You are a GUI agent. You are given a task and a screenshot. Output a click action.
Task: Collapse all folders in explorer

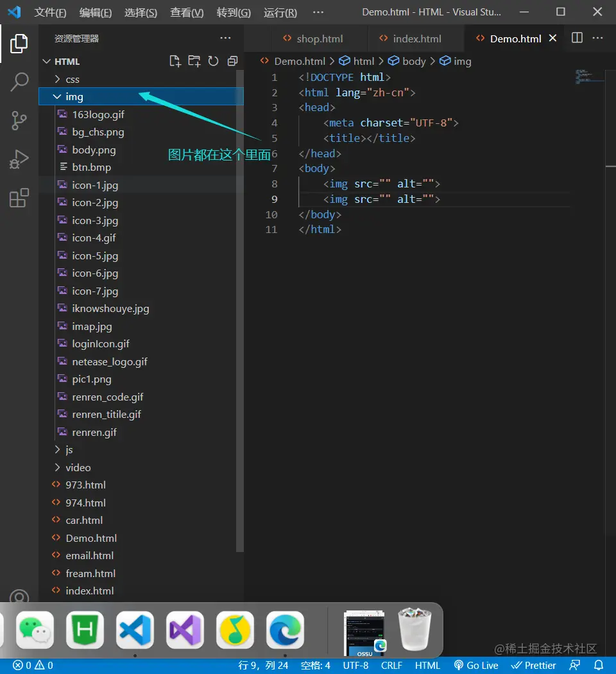pyautogui.click(x=232, y=61)
